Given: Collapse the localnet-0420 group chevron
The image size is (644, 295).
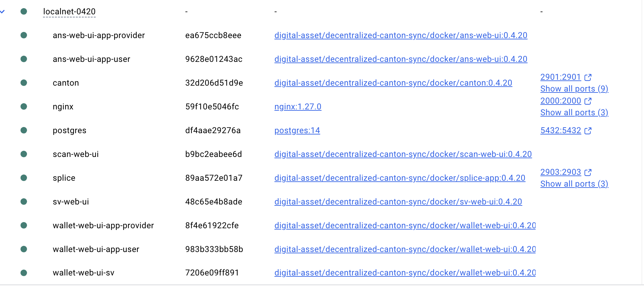Looking at the screenshot, I should point(2,12).
